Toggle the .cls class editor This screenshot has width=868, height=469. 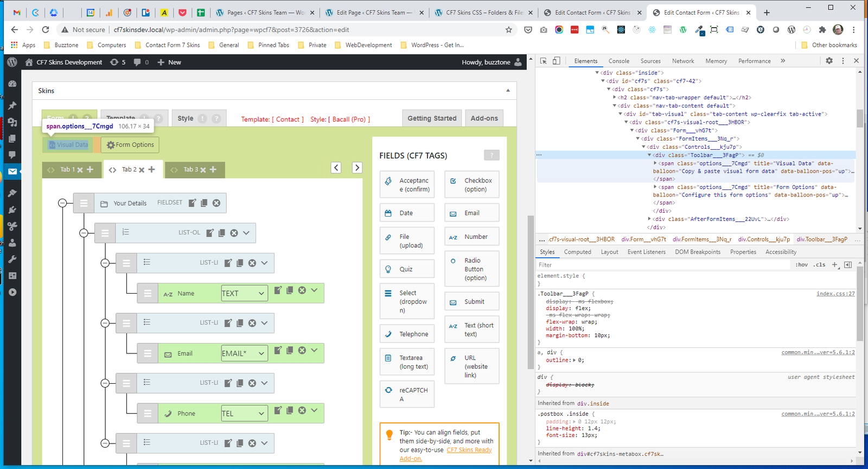pyautogui.click(x=820, y=265)
